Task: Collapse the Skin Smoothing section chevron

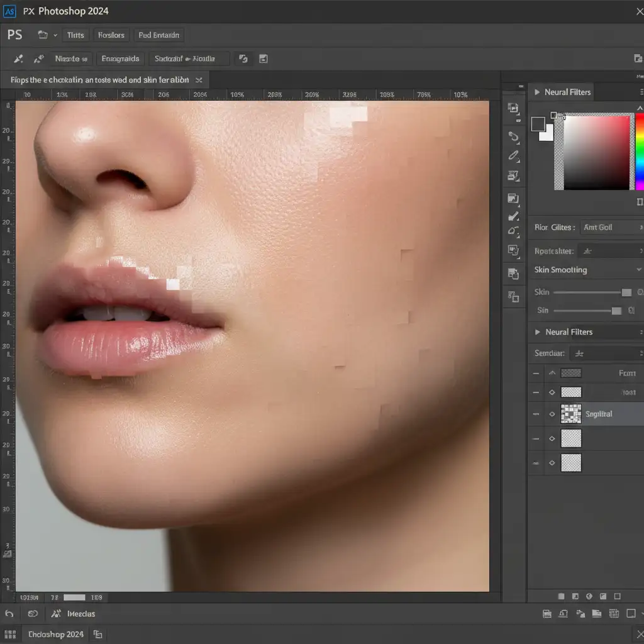Action: point(639,270)
